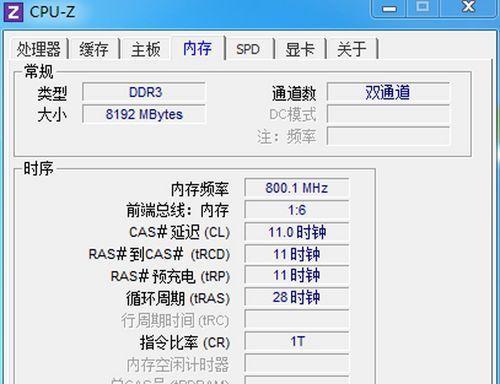The image size is (500, 384).
Task: Click the 类型 label
Action: click(52, 94)
